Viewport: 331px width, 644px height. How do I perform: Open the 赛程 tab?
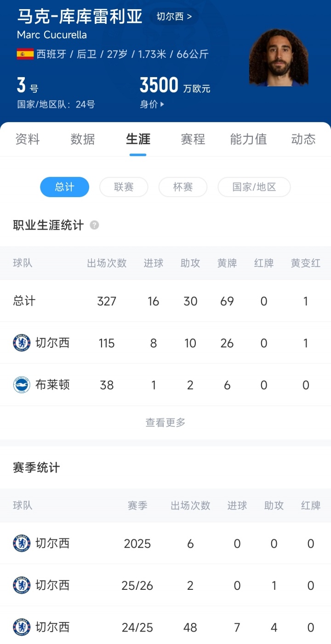(x=193, y=139)
